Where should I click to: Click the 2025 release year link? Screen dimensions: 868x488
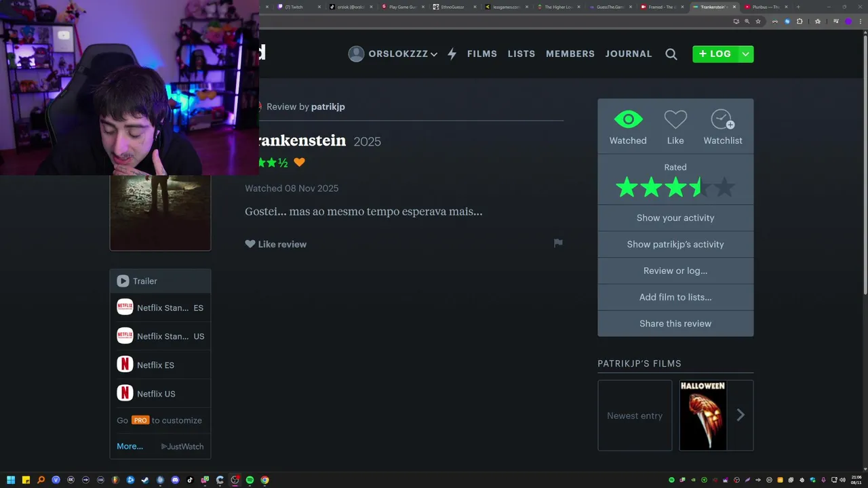click(x=368, y=142)
